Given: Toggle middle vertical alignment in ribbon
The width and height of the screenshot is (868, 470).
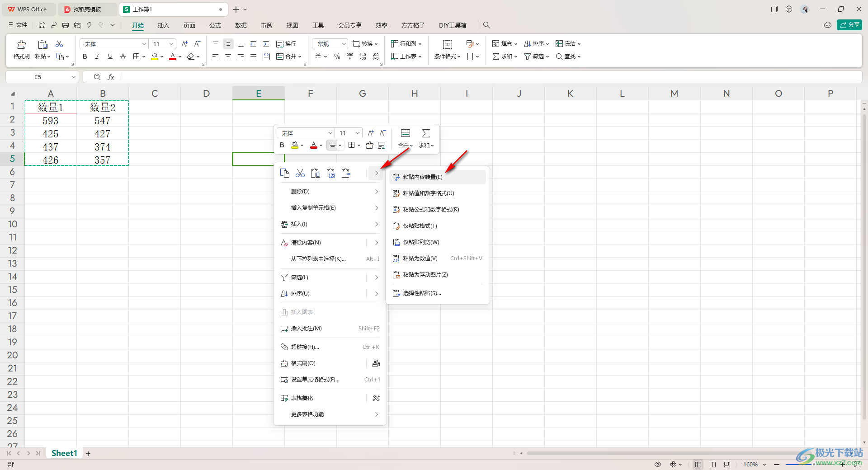Looking at the screenshot, I should pos(228,44).
